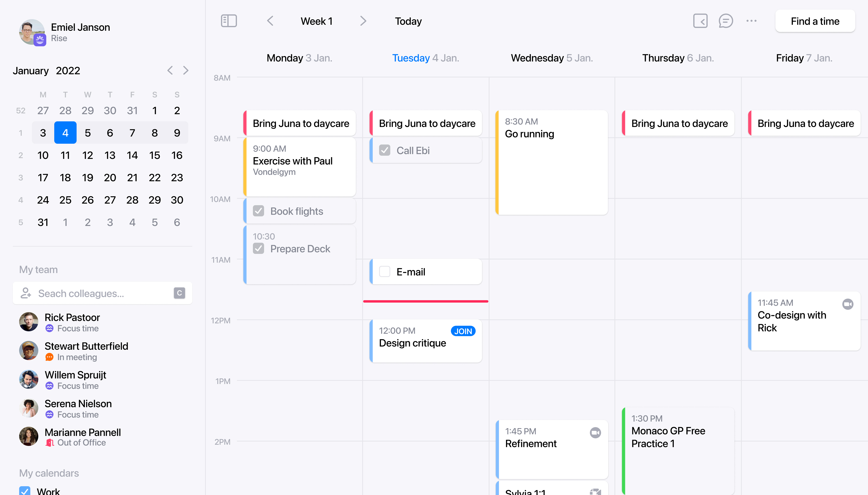This screenshot has width=868, height=495.
Task: Select Tuesday 4 Jan. column header
Action: (x=425, y=58)
